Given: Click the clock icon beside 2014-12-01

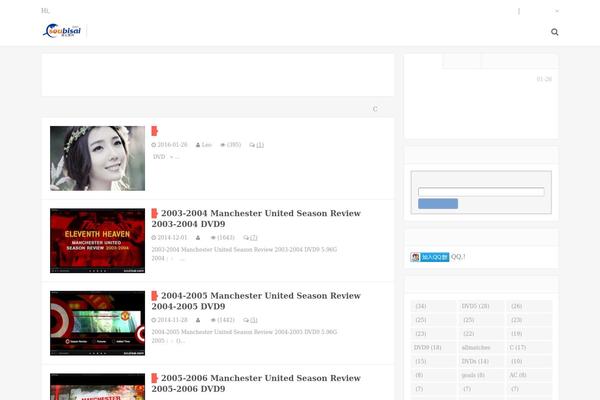Looking at the screenshot, I should coord(154,238).
